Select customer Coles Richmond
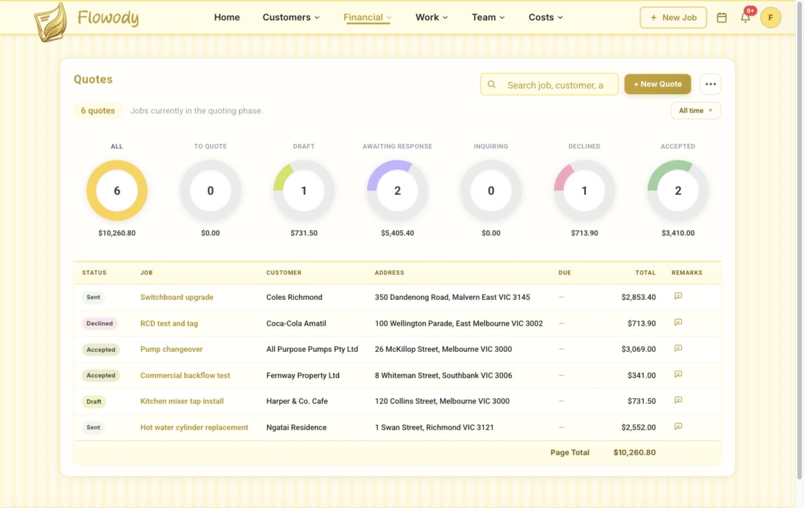 click(294, 297)
